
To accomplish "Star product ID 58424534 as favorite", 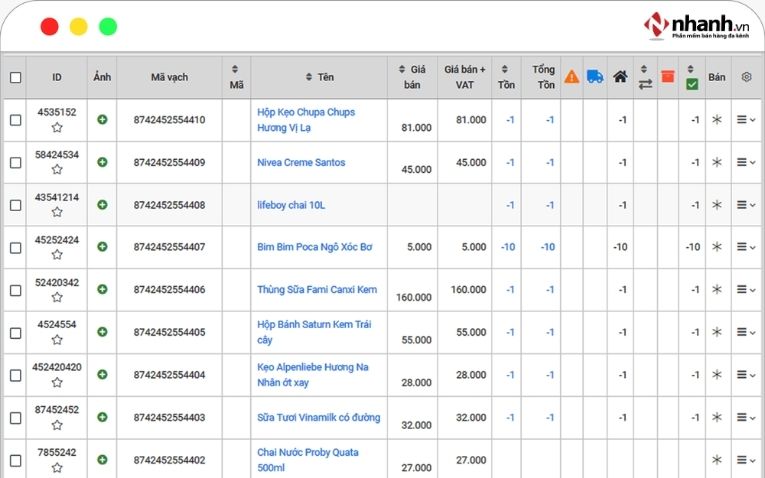I will pos(57,169).
